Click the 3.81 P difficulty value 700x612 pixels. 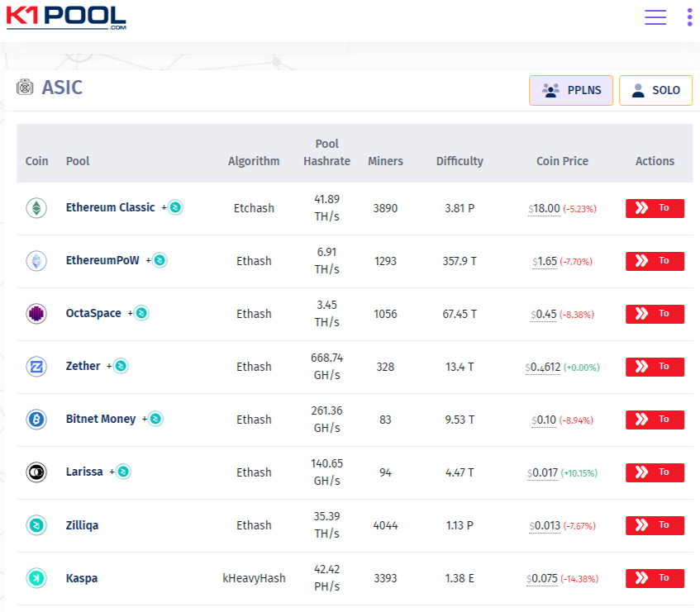point(460,208)
